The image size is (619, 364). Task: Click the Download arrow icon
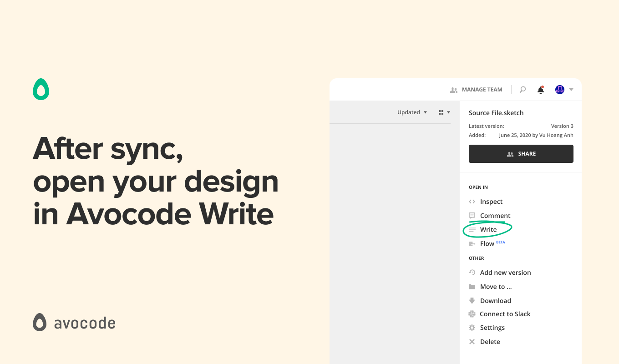pos(472,301)
